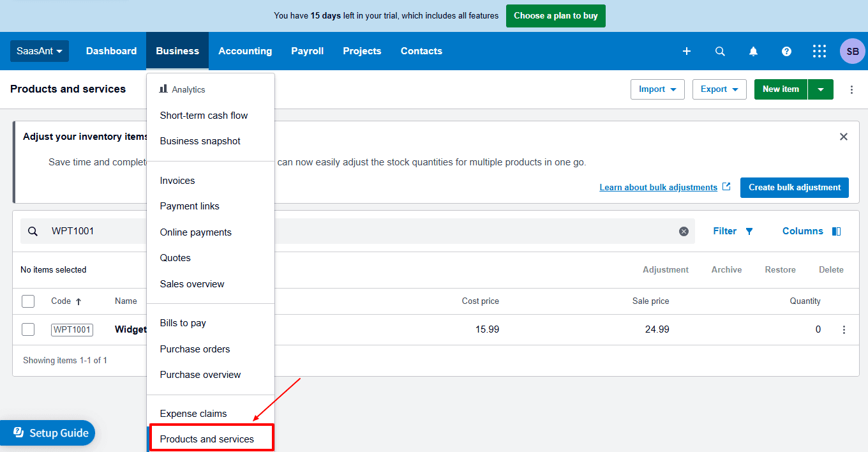
Task: Open Learn about bulk adjustments link
Action: (658, 188)
